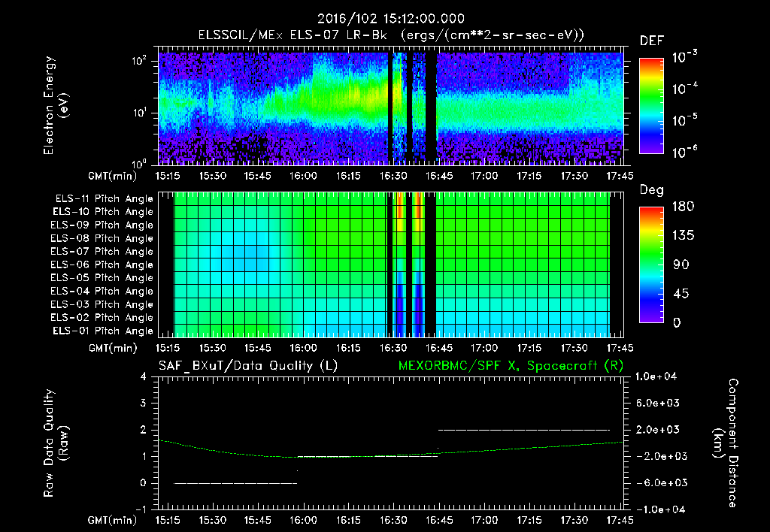Select ELS-03 Pitch Angle row label
This screenshot has width=770, height=532.
pyautogui.click(x=102, y=304)
